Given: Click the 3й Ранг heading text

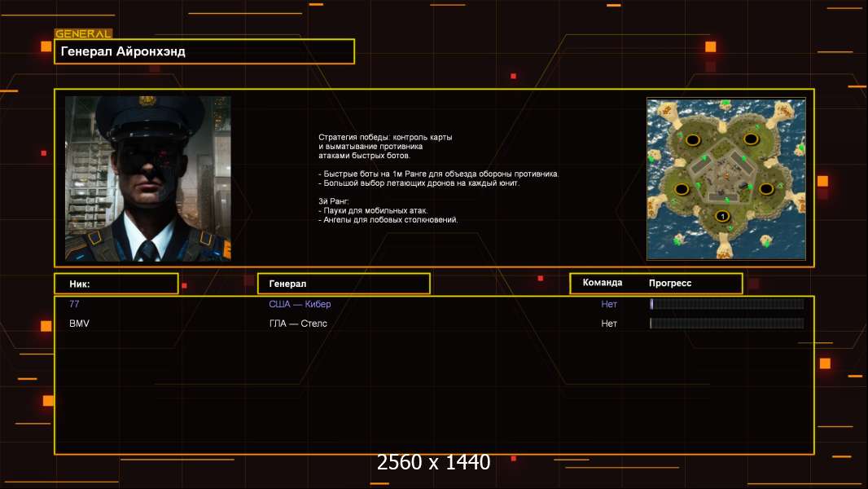Looking at the screenshot, I should coord(333,201).
